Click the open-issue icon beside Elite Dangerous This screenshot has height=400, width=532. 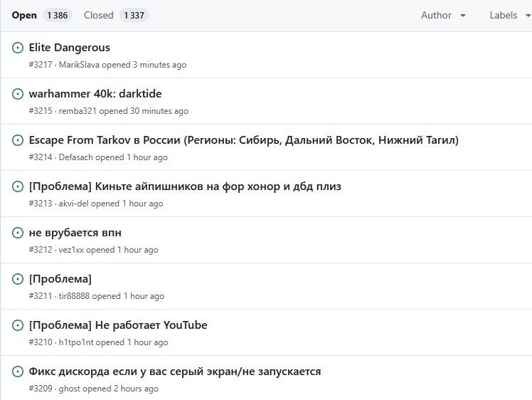(x=18, y=48)
